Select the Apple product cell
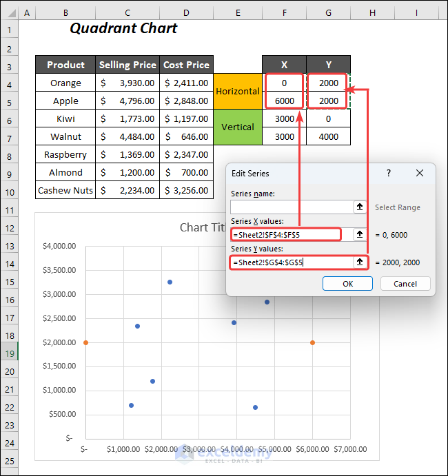The image size is (448, 476). pos(65,101)
